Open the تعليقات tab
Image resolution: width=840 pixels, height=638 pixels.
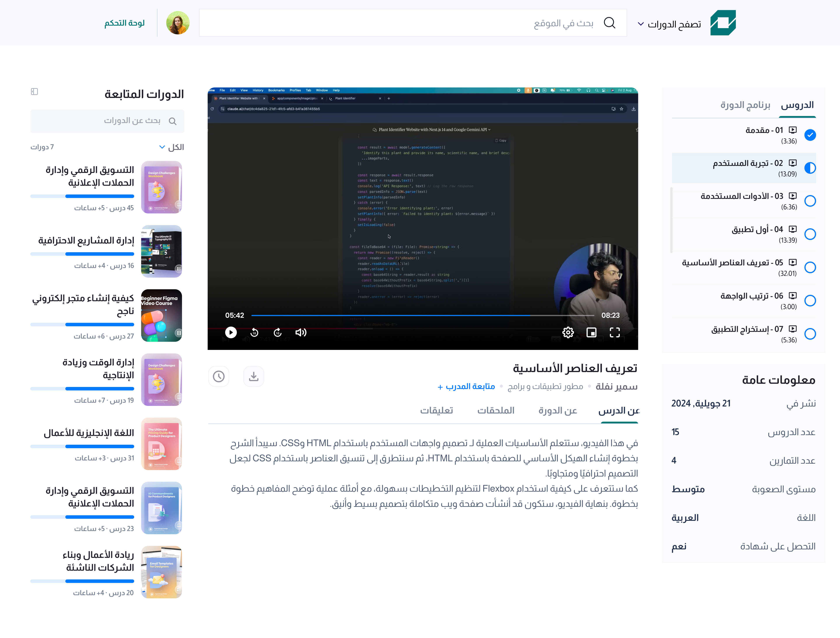click(437, 411)
